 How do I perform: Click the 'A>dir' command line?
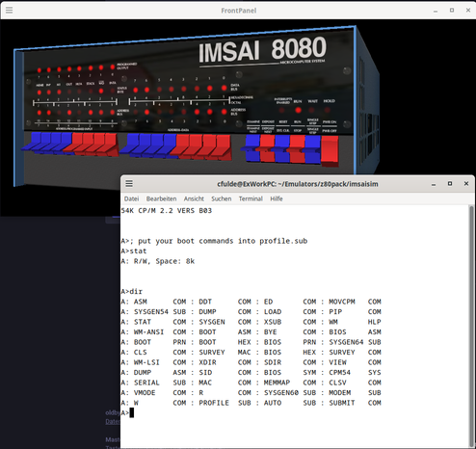click(x=132, y=292)
